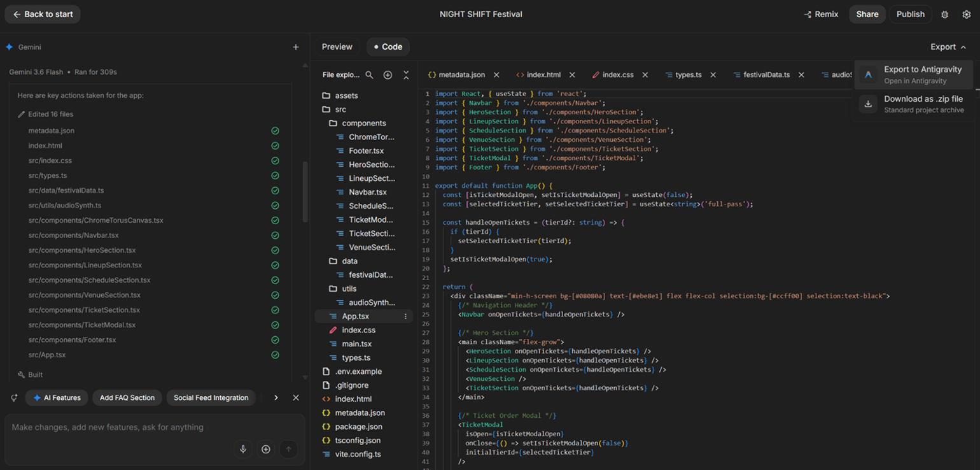Start a new chat with plus icon
The image size is (980, 470).
click(295, 47)
